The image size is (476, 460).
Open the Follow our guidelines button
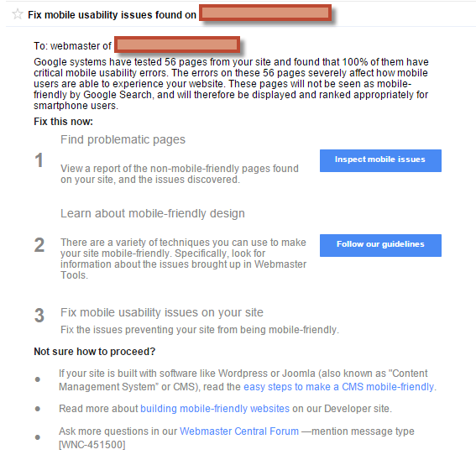click(380, 245)
